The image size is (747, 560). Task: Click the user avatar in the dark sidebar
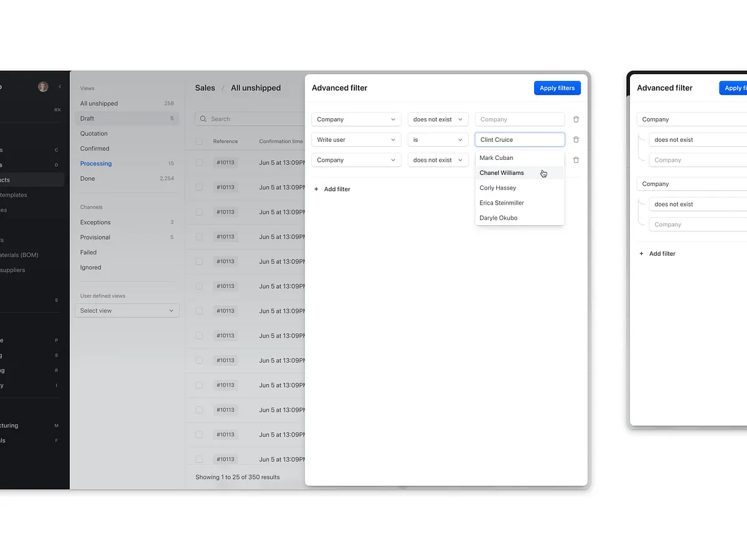point(43,87)
